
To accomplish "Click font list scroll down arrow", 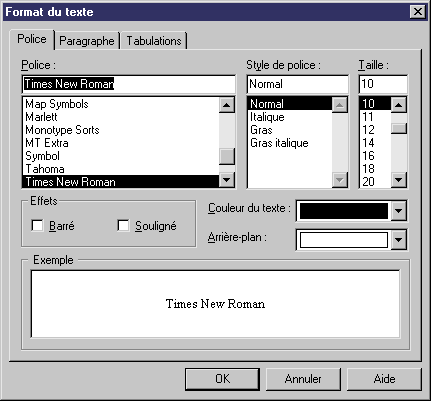I will 227,180.
